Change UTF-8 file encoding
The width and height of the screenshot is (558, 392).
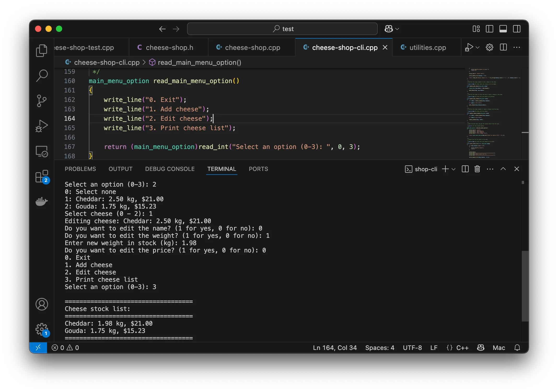[412, 348]
